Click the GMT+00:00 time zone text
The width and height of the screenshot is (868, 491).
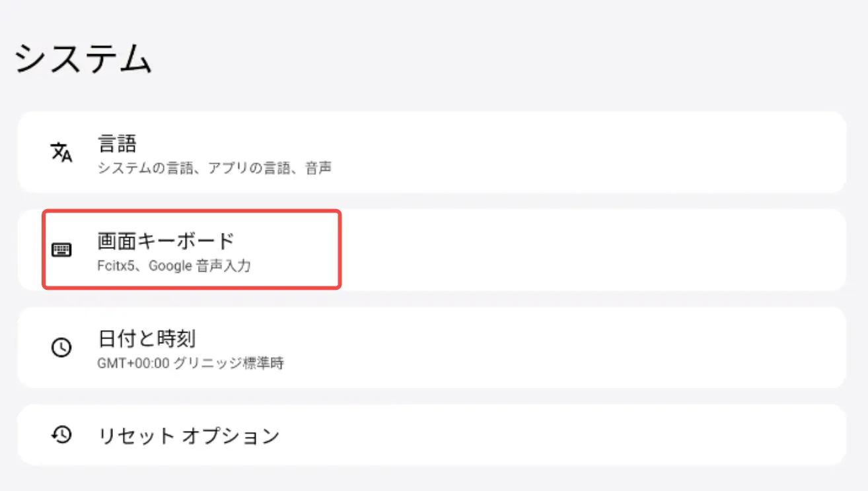[x=133, y=364]
